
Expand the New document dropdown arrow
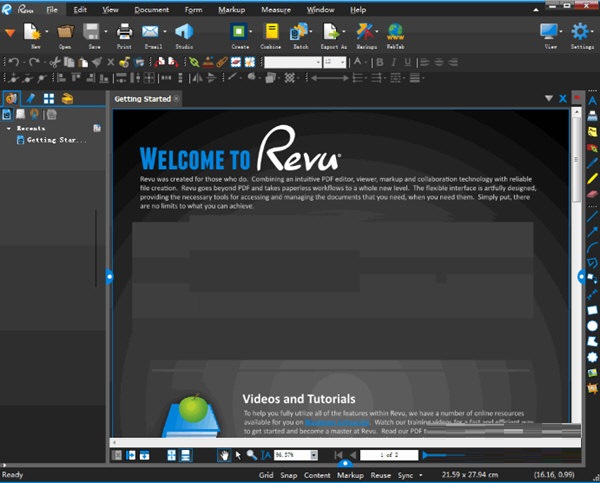[47, 32]
